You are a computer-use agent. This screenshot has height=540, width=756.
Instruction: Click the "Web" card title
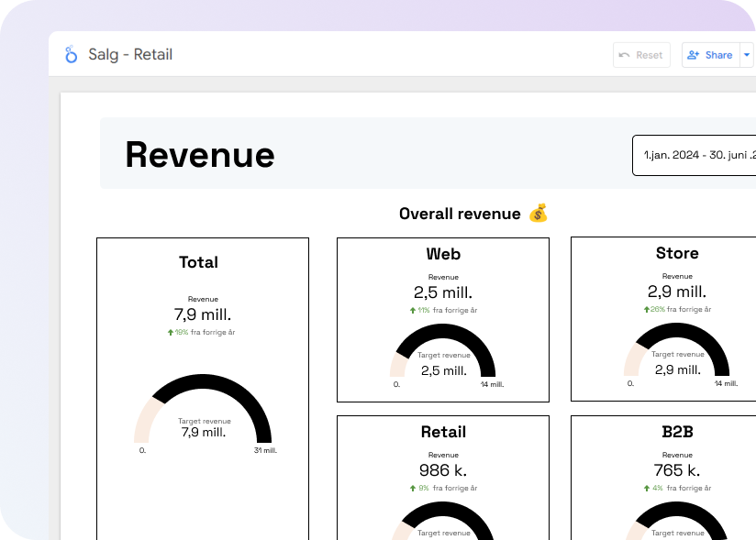pyautogui.click(x=443, y=254)
